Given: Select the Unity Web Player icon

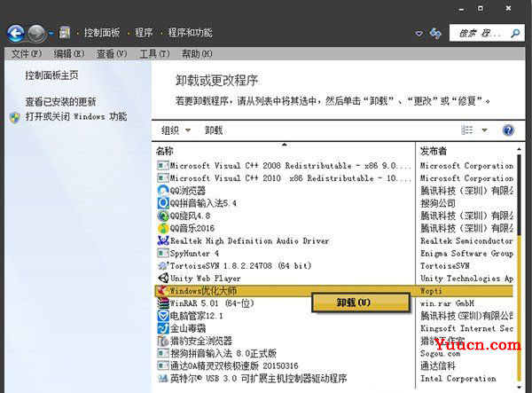Looking at the screenshot, I should tap(163, 279).
